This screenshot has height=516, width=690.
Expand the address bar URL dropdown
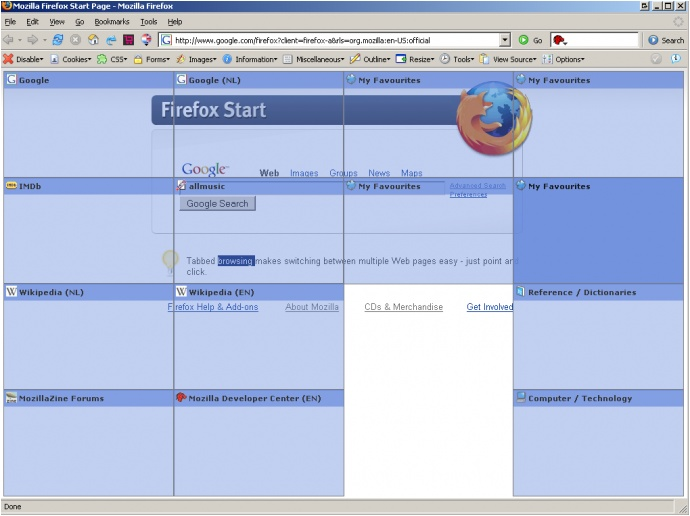click(x=505, y=40)
